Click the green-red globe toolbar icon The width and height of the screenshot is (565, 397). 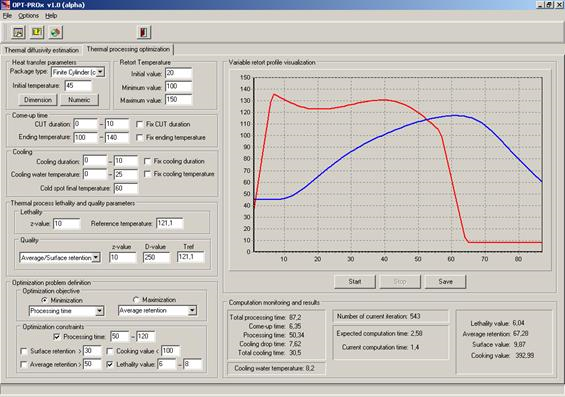coord(55,32)
